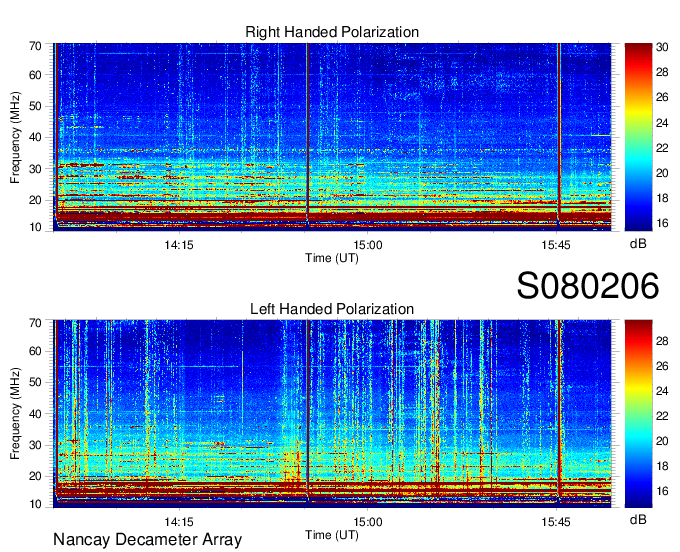Click 14:15 time tick under Right Handed plot
The height and width of the screenshot is (552, 680).
179,245
